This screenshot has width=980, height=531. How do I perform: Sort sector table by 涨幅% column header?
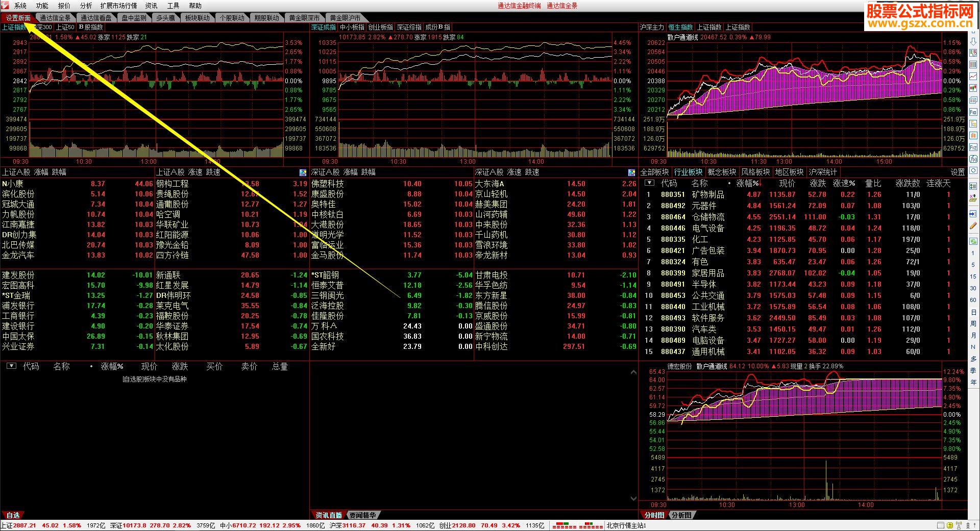coord(747,183)
